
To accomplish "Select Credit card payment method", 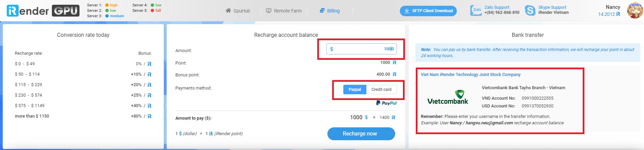I will (x=381, y=90).
